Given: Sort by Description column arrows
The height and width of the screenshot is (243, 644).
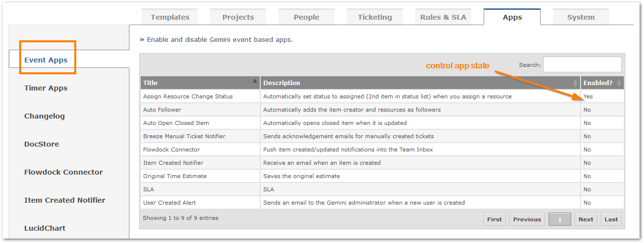Looking at the screenshot, I should [x=576, y=83].
